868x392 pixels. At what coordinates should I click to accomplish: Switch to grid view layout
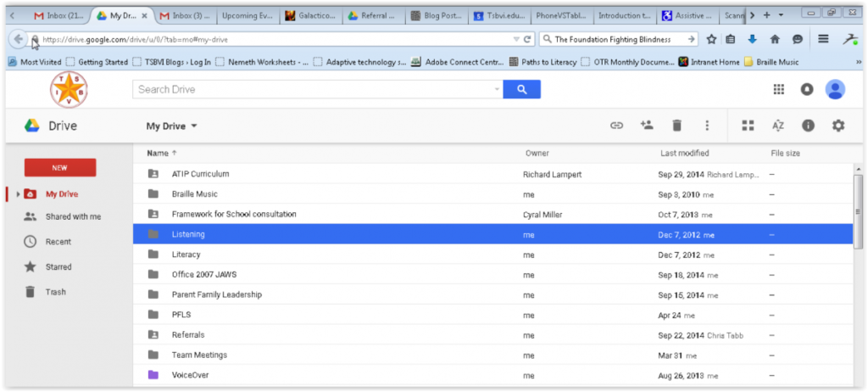click(748, 126)
